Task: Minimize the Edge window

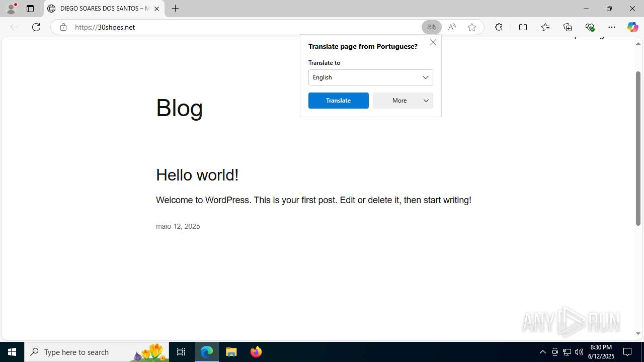Action: coord(586,9)
